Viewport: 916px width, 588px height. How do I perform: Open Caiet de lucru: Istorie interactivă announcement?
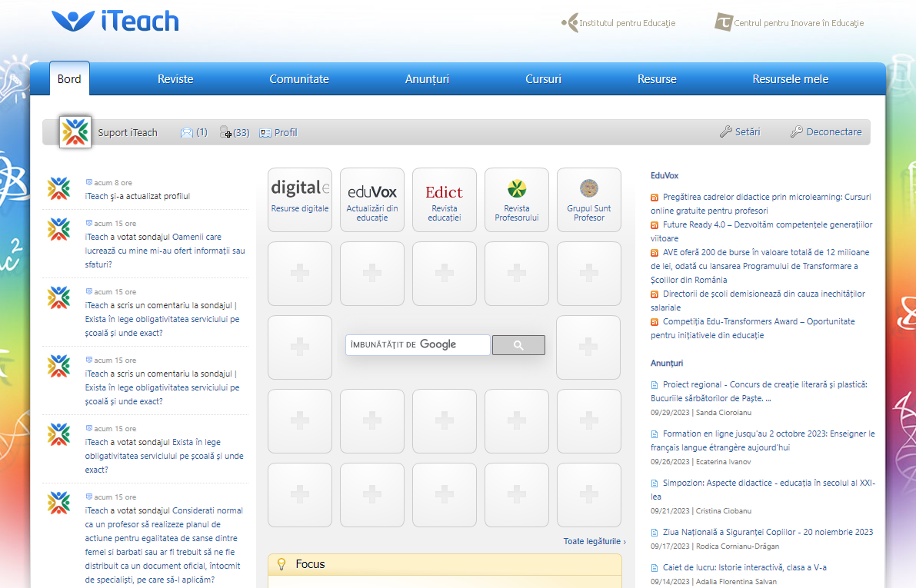744,567
